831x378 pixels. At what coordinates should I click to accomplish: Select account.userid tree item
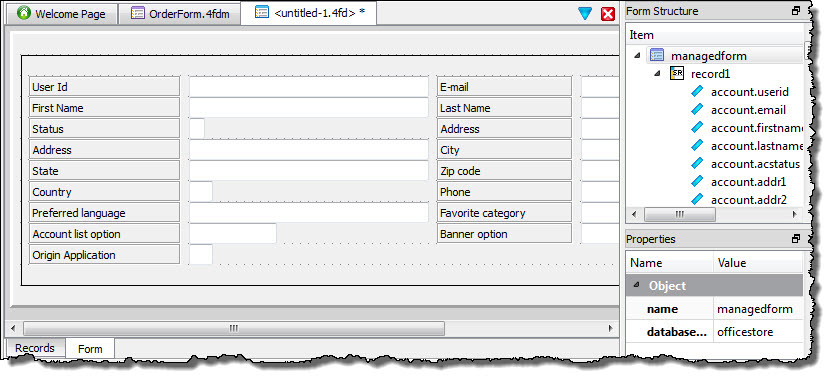[749, 92]
